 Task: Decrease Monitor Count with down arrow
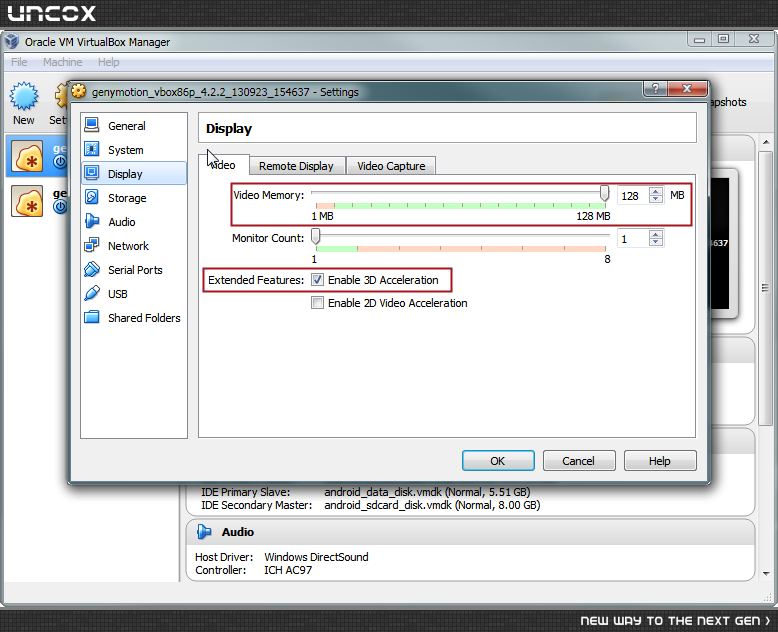[x=655, y=242]
